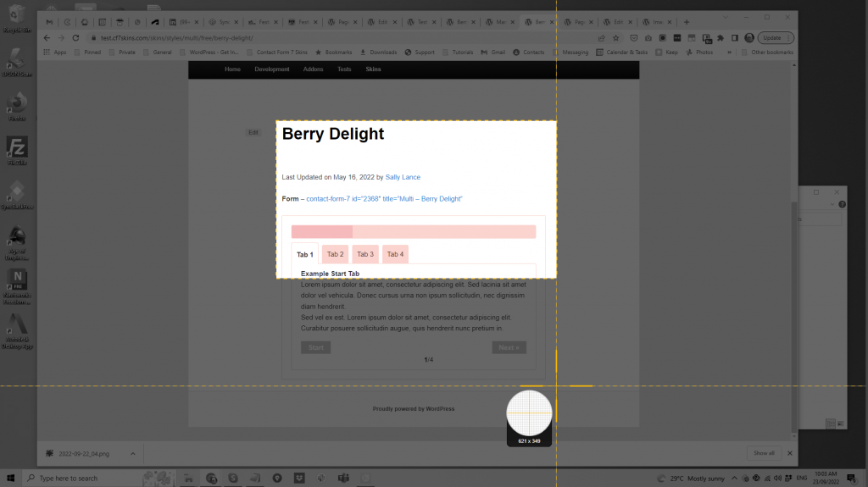Select Tab 4 in the form
Screen dimensions: 868x487
[x=395, y=254]
